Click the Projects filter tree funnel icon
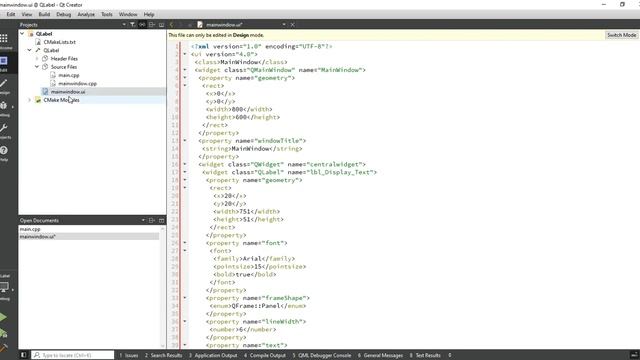 pos(132,24)
